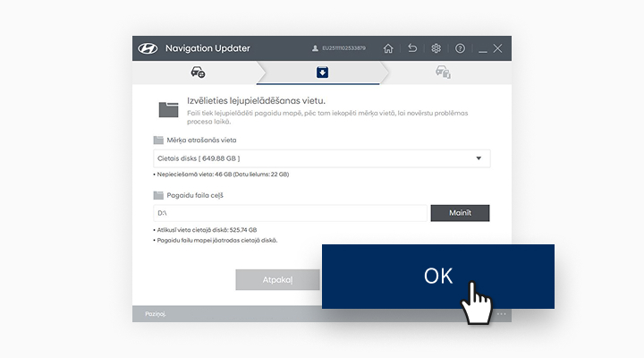This screenshot has height=358, width=644.
Task: Click the Paziņoj. label in status bar
Action: coord(156,314)
